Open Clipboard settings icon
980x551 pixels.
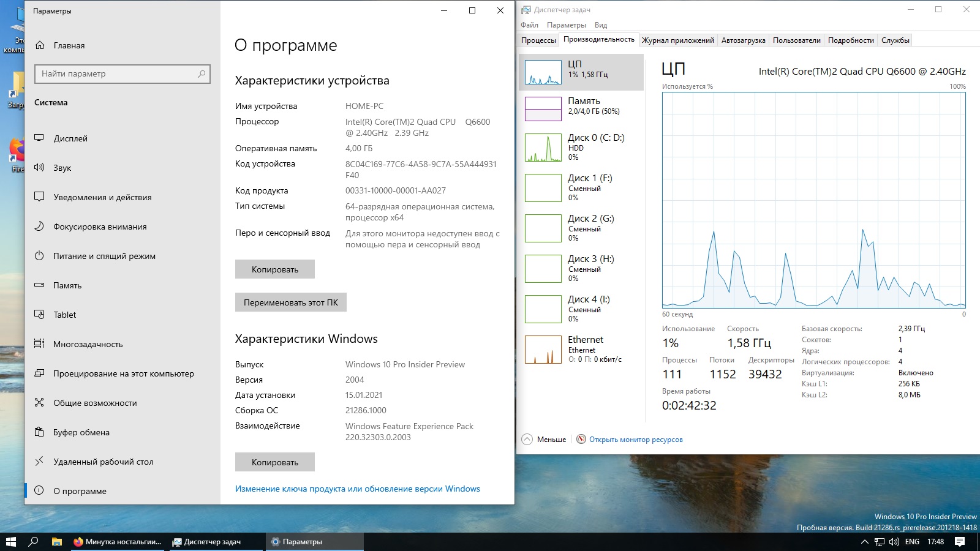click(39, 432)
